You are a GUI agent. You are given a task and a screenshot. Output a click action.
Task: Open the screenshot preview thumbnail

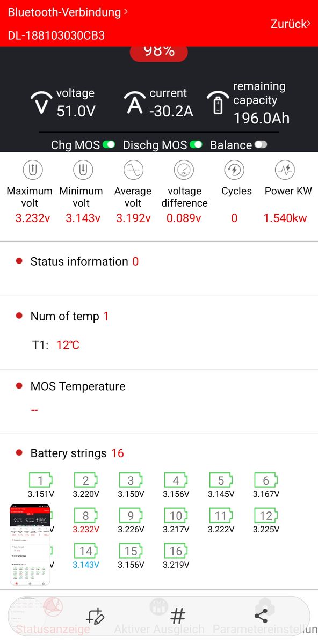(x=31, y=545)
